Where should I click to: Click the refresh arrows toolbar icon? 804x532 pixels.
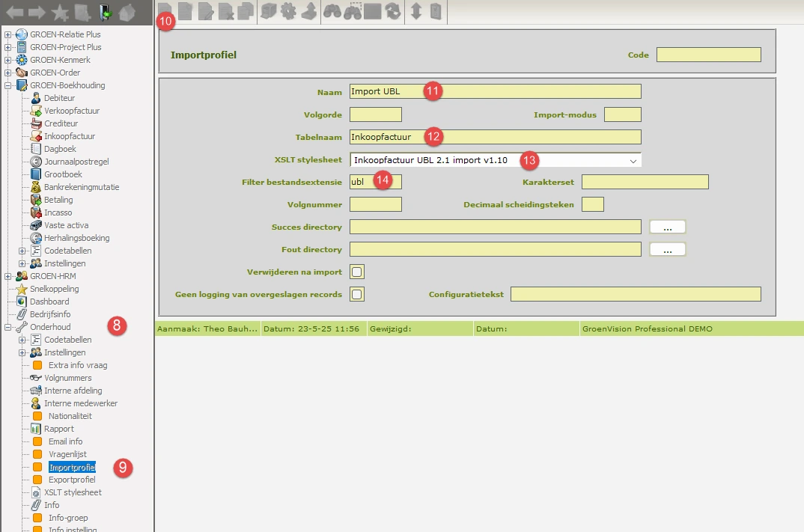click(x=393, y=13)
